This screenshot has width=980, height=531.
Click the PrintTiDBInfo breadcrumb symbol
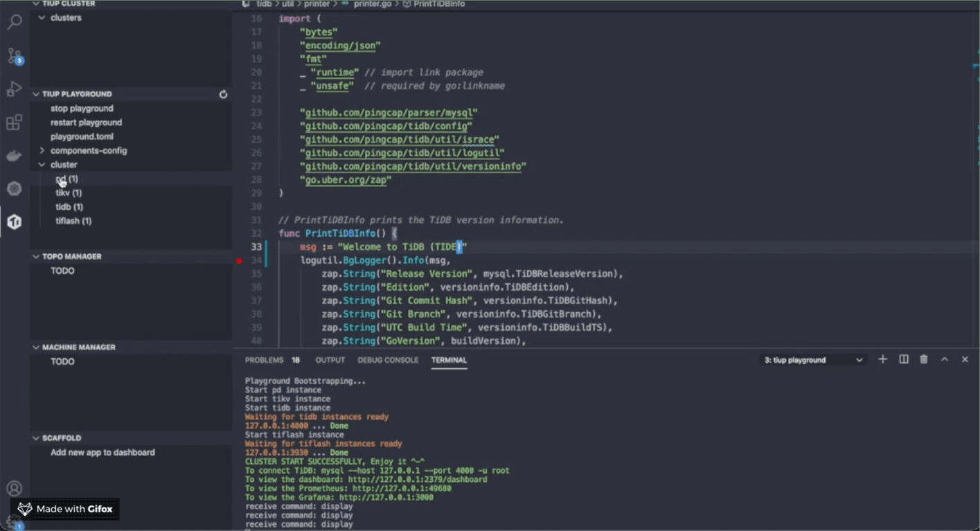tap(439, 3)
